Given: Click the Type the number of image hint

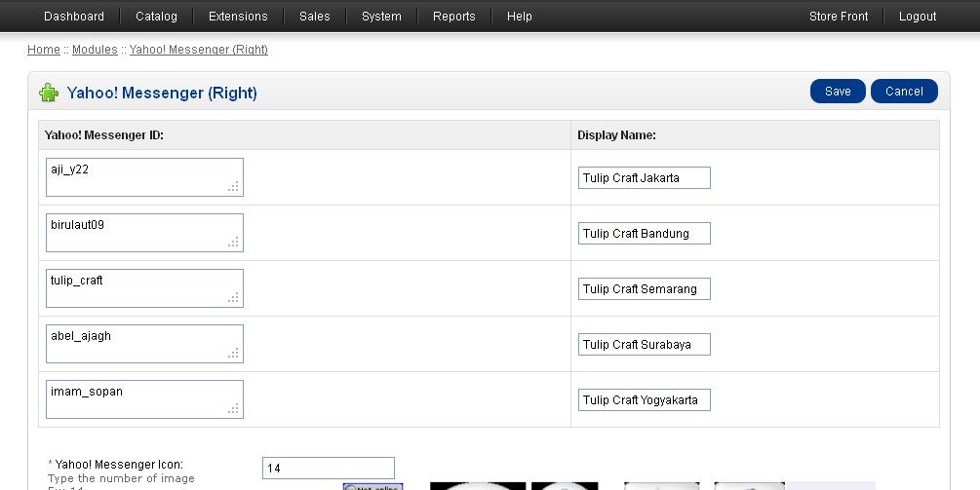Looking at the screenshot, I should (x=121, y=478).
